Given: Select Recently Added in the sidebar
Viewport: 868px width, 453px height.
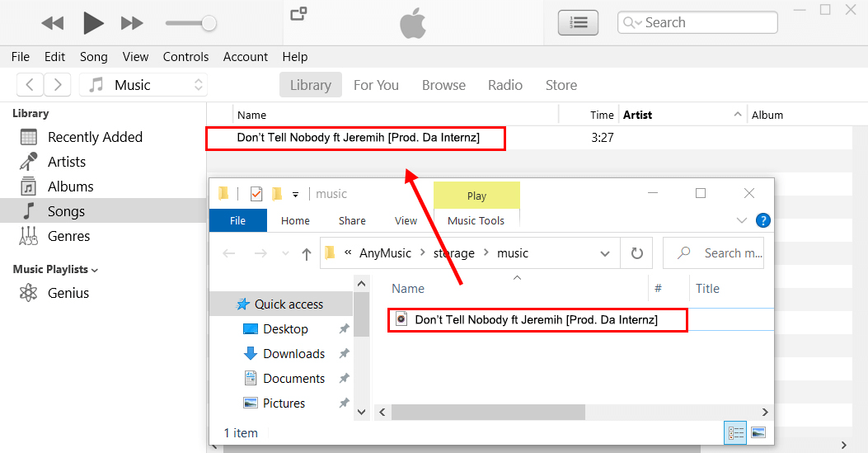Looking at the screenshot, I should point(95,137).
